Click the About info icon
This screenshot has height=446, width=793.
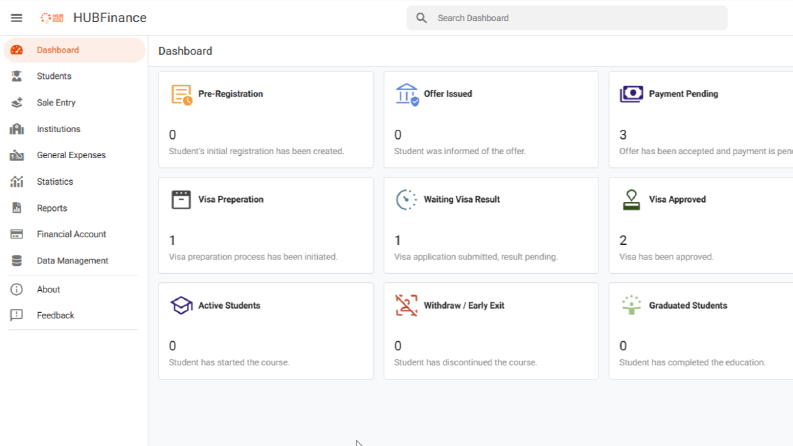click(x=17, y=289)
